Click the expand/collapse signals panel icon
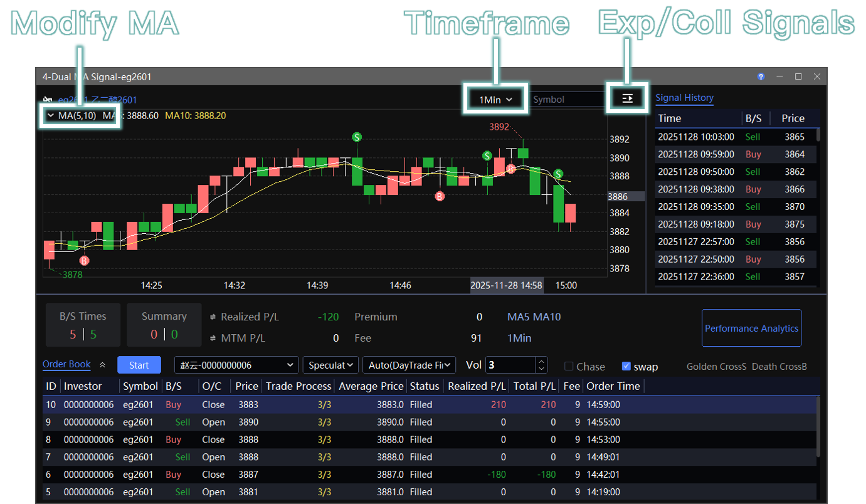The width and height of the screenshot is (866, 504). coord(627,98)
